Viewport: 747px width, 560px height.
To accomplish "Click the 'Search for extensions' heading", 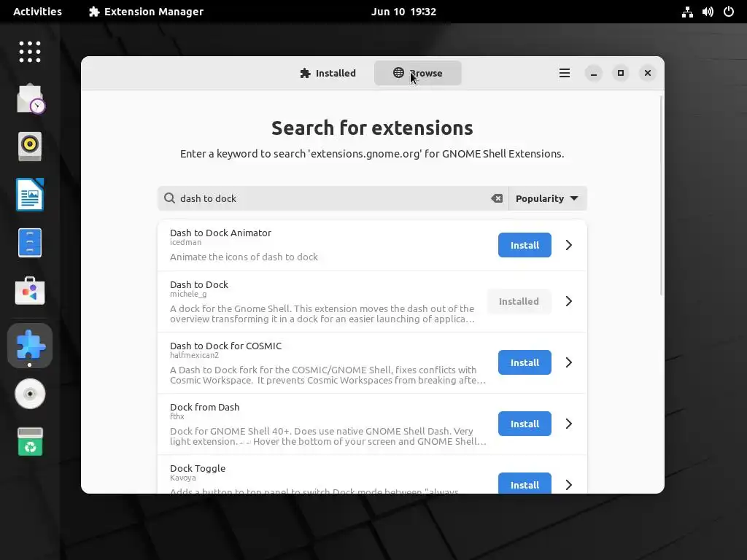I will pos(372,128).
